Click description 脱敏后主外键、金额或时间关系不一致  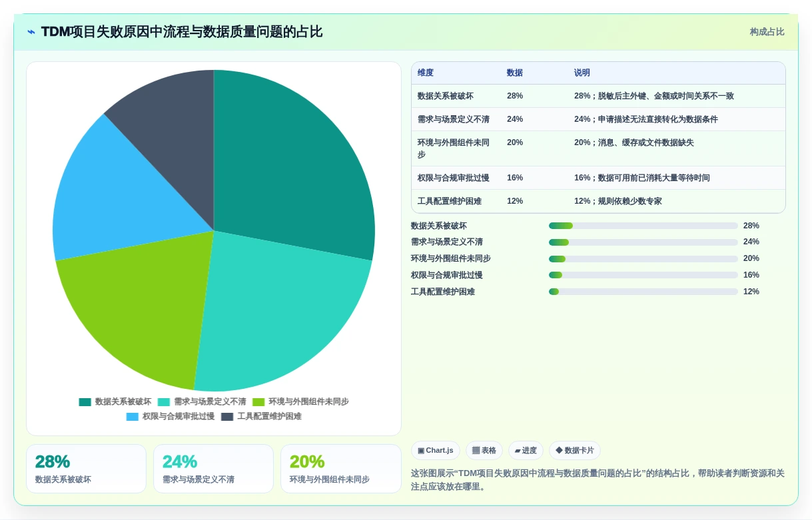pos(665,96)
